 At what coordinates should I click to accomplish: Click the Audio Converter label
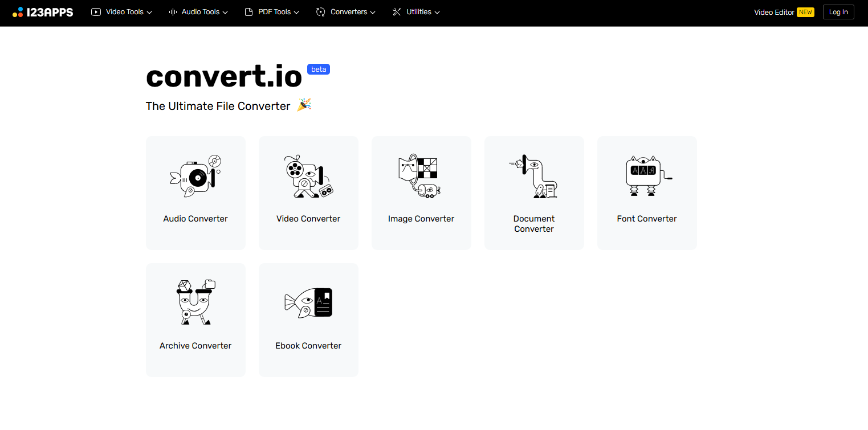click(x=195, y=219)
